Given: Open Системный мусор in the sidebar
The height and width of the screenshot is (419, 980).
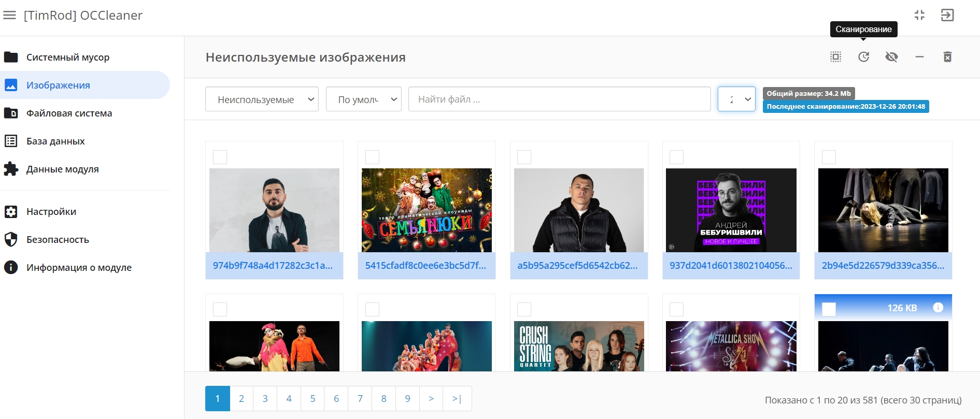Looking at the screenshot, I should pyautogui.click(x=68, y=57).
